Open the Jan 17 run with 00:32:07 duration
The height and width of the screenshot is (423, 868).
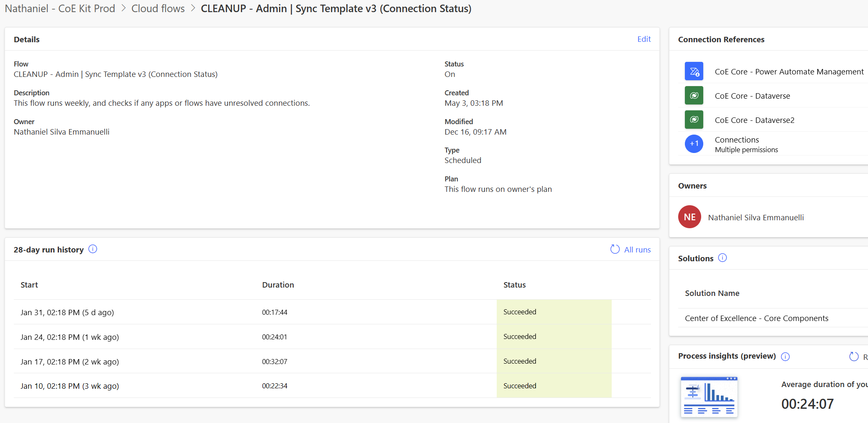click(70, 361)
